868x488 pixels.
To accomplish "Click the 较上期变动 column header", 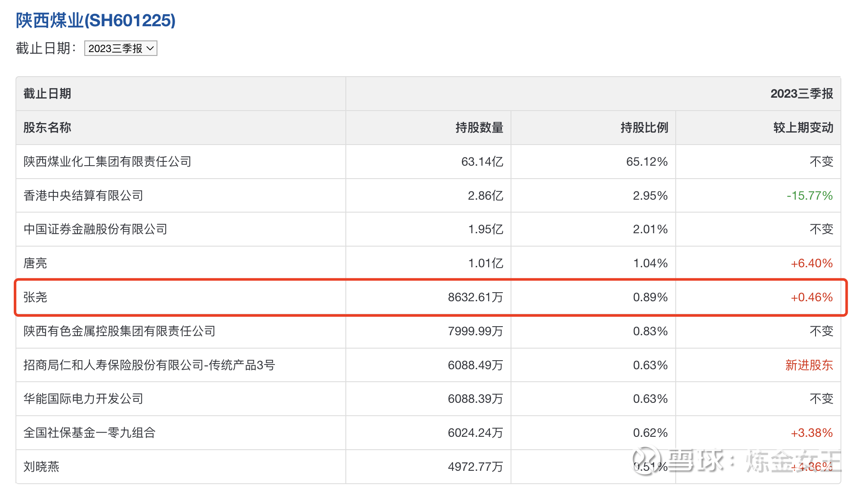I will coord(803,128).
